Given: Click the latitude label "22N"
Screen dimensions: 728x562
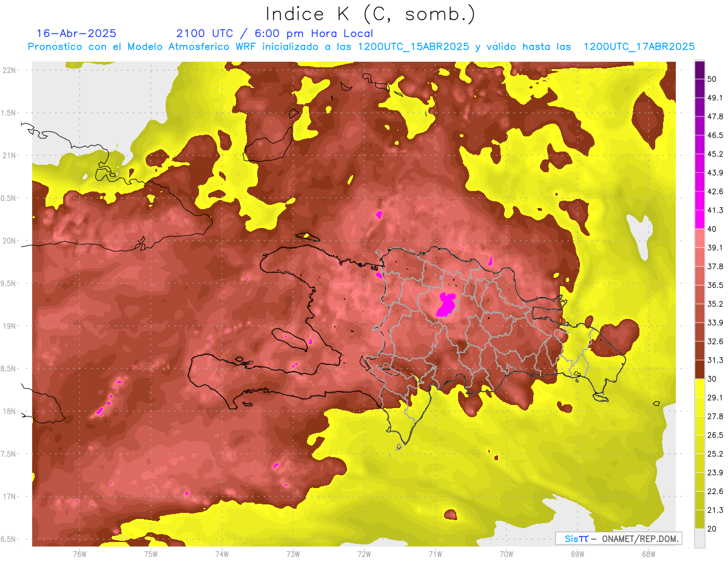Looking at the screenshot, I should click(10, 70).
